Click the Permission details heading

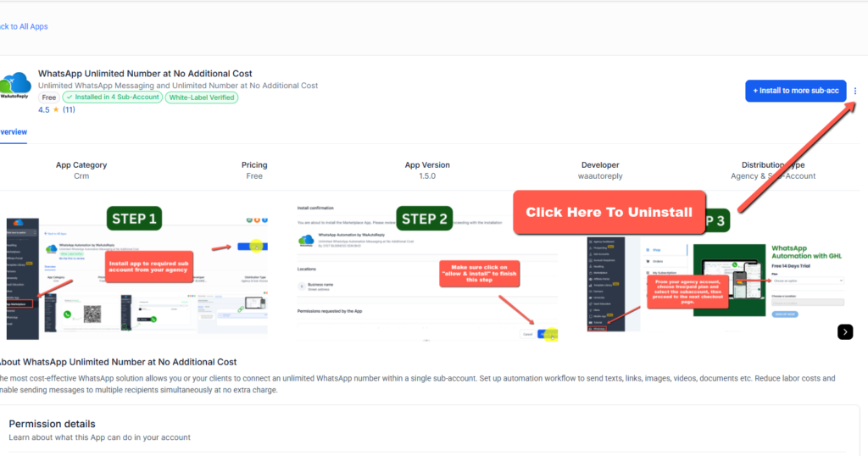point(52,424)
